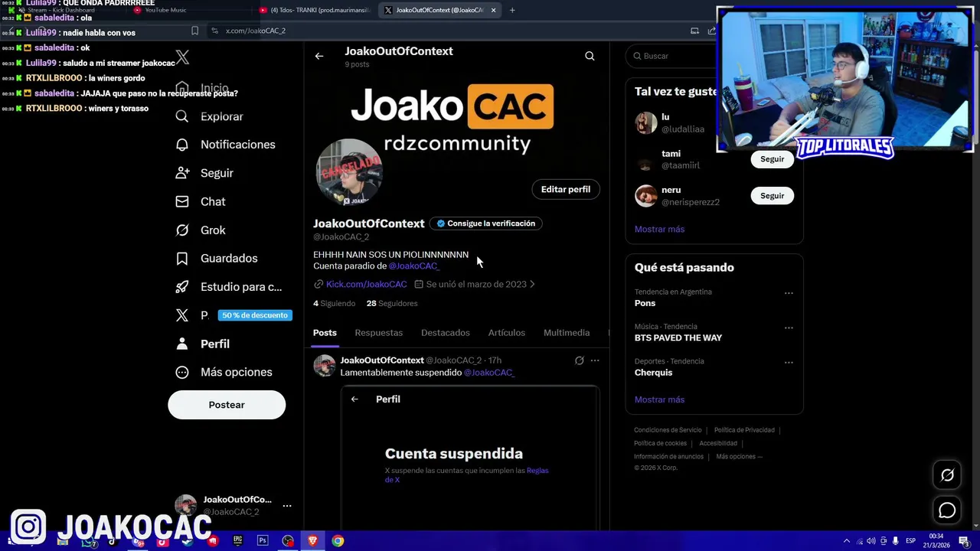Follow neru with the Seguir button
The height and width of the screenshot is (551, 980).
click(772, 196)
